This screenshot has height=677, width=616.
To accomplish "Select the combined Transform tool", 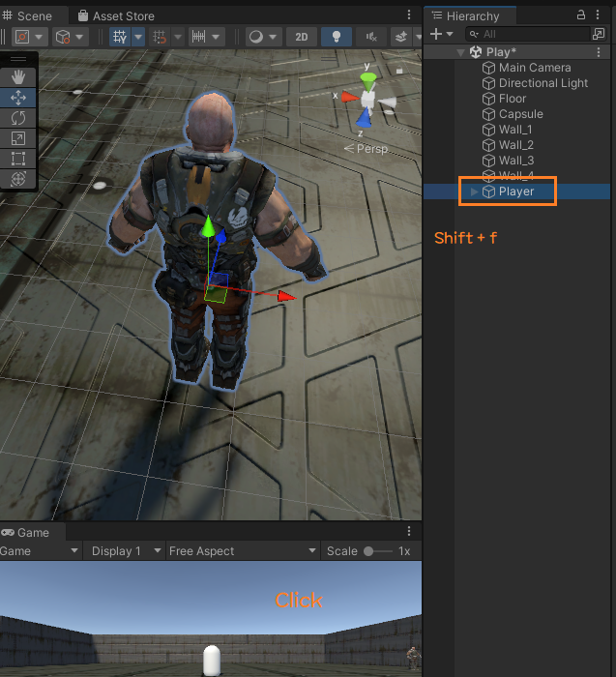I will pyautogui.click(x=18, y=178).
